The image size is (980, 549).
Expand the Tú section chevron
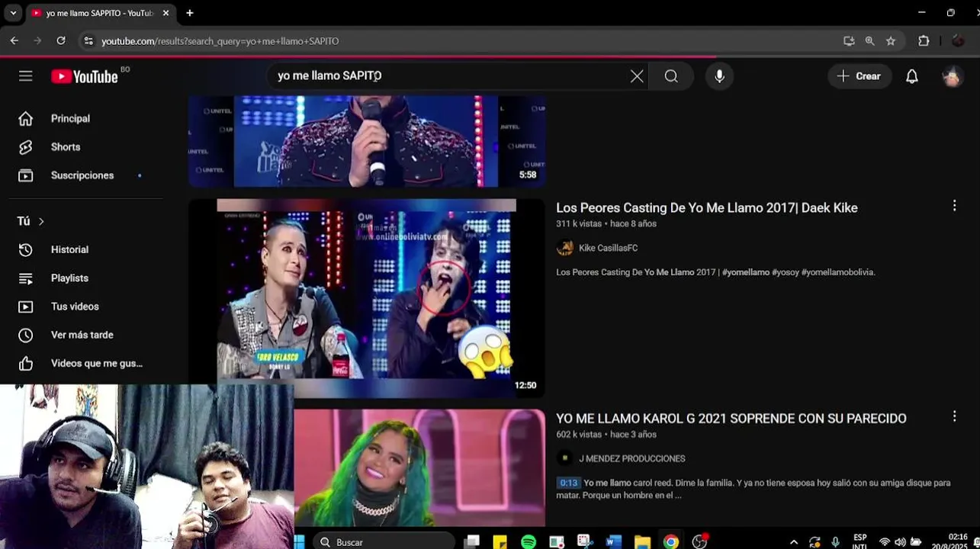pyautogui.click(x=41, y=221)
